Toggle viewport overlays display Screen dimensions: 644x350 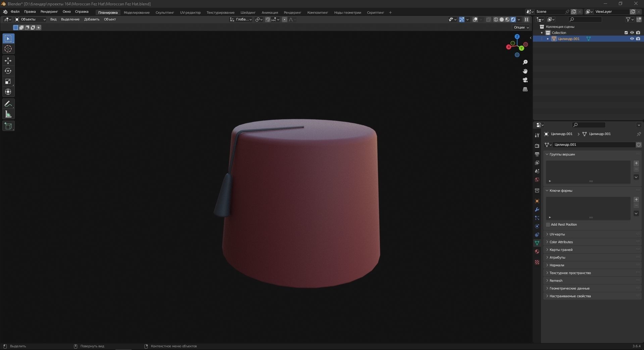(x=475, y=19)
